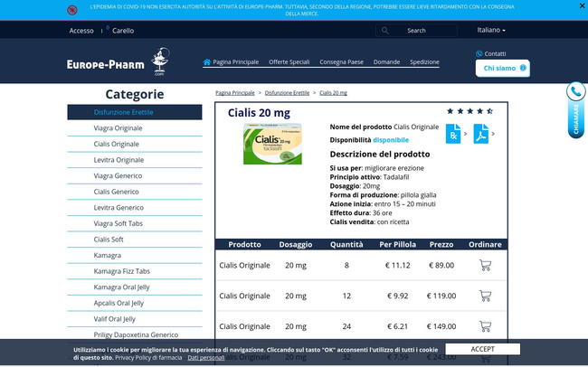Click the search magnifier icon

click(384, 31)
